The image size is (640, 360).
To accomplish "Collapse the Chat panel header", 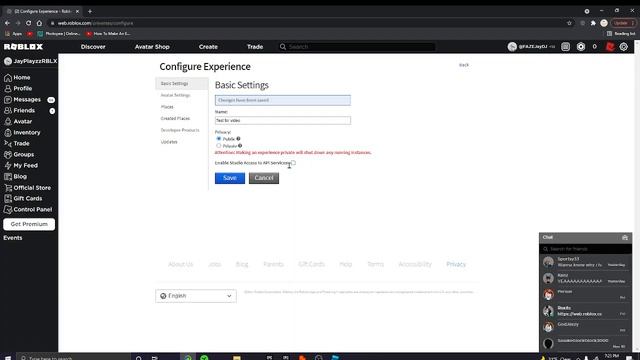I will click(585, 238).
